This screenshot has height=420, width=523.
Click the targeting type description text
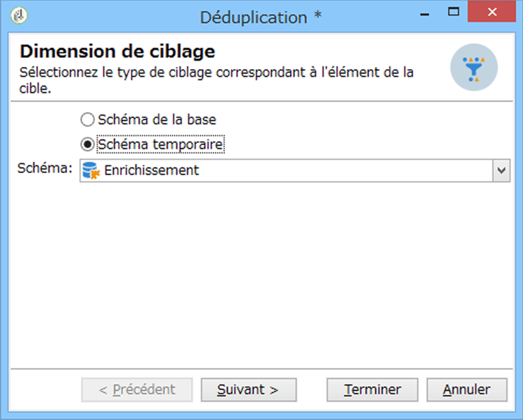point(216,80)
